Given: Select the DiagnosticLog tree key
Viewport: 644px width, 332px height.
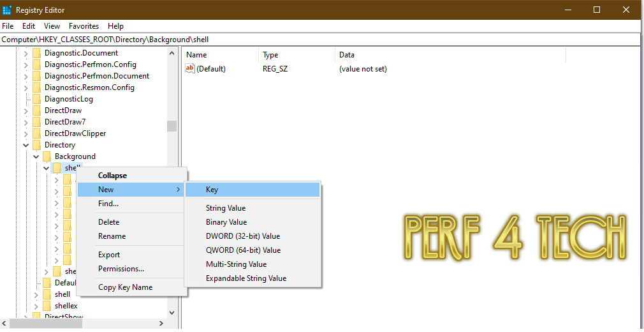Looking at the screenshot, I should point(69,99).
